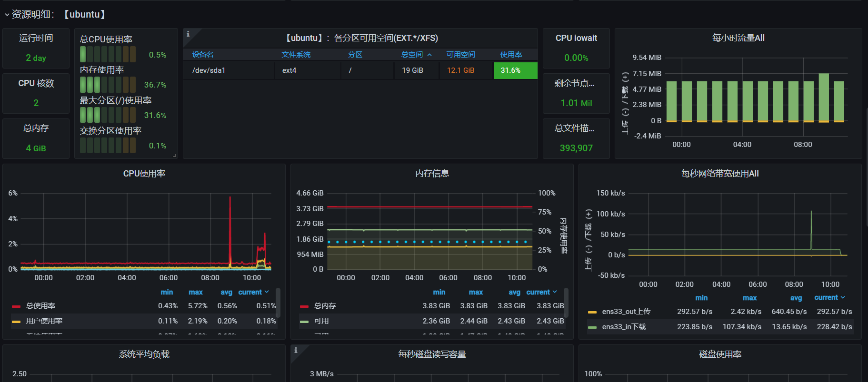Sort CPU使用率 legend by avg column
Viewport: 868px width, 382px height.
[227, 292]
